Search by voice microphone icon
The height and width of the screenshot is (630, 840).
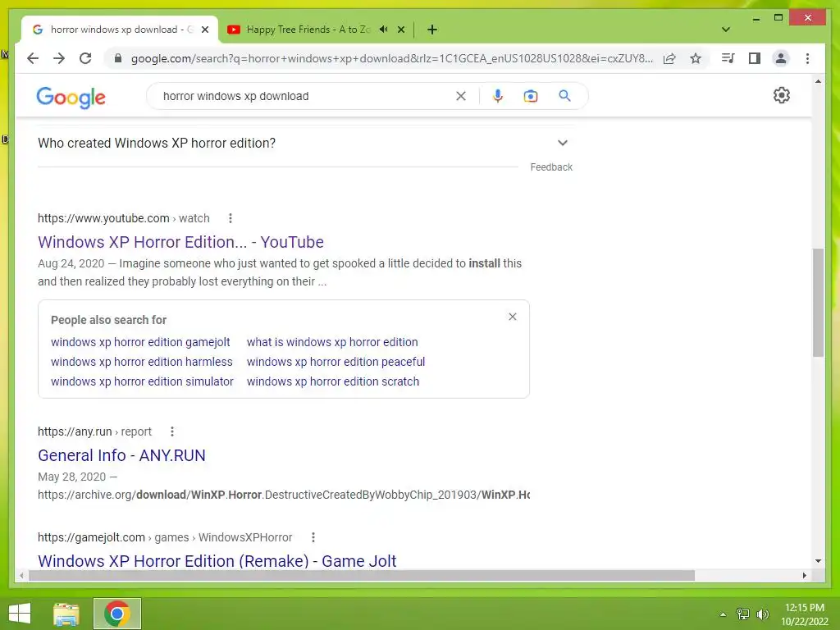tap(498, 96)
